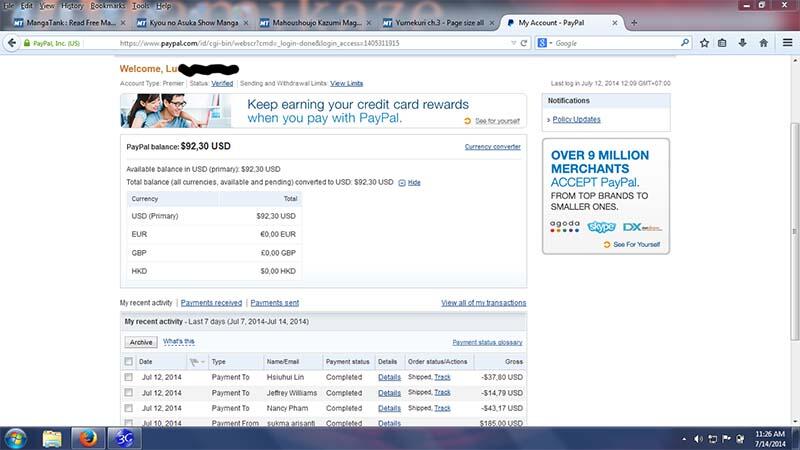This screenshot has height=450, width=800.
Task: Open the File menu
Action: point(9,6)
